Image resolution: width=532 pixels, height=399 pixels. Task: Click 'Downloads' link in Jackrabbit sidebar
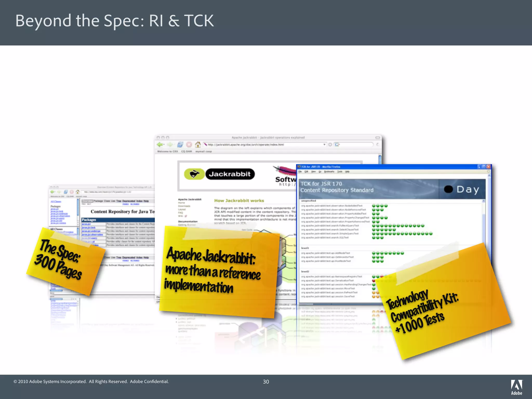(x=184, y=206)
